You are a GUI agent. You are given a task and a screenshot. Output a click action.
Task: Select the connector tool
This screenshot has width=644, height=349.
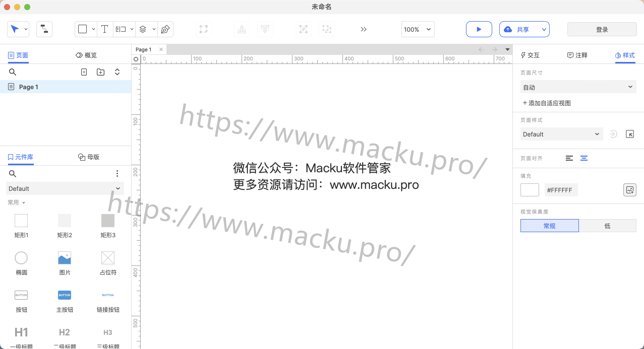(x=44, y=29)
